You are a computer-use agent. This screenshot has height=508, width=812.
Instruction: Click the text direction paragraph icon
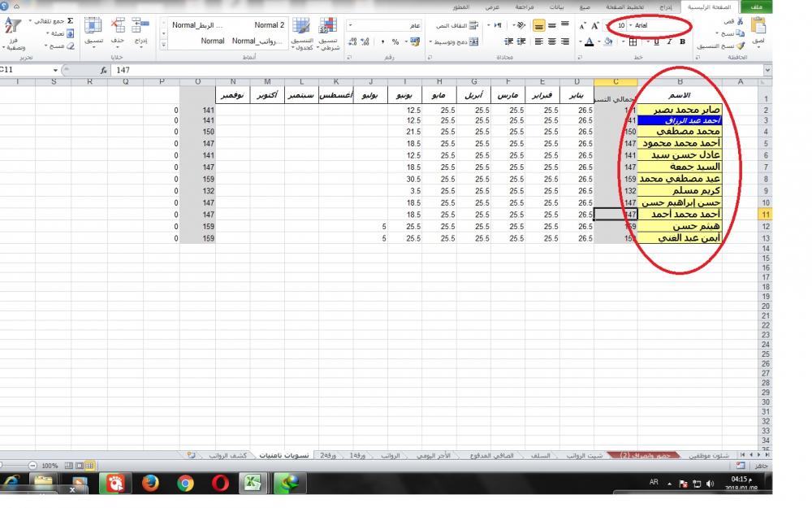click(499, 25)
